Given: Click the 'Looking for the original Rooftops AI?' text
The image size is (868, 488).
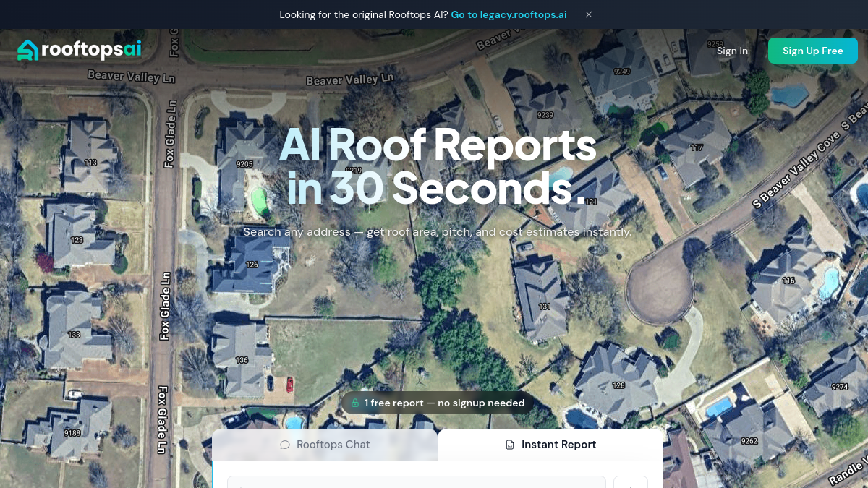Looking at the screenshot, I should 364,14.
